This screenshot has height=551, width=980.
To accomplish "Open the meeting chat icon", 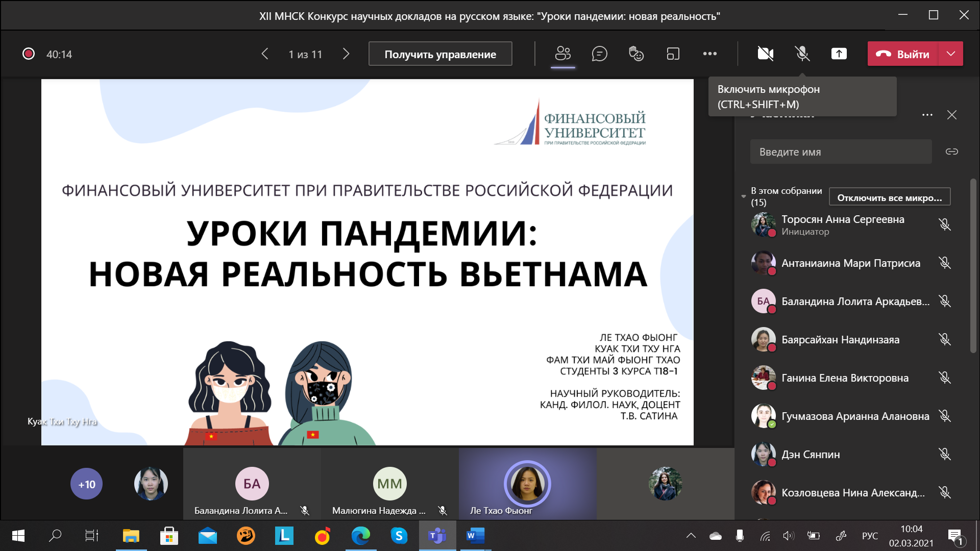I will 599,54.
